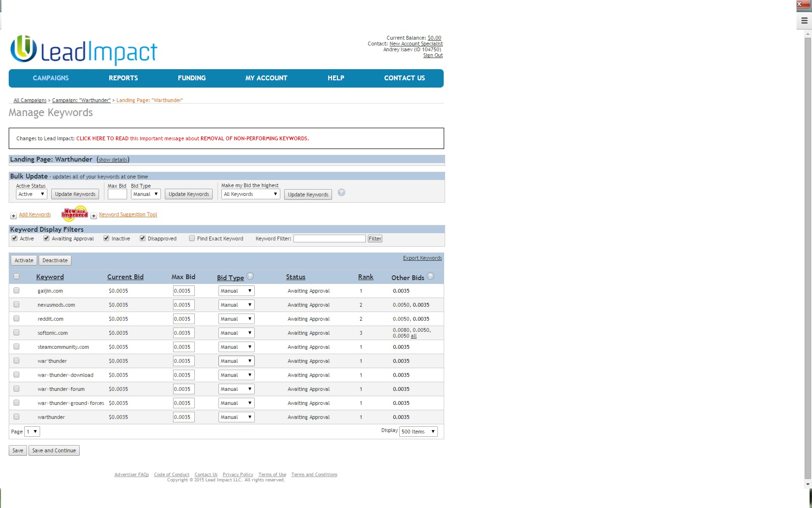
Task: Click the scrollbar down arrow
Action: (808, 484)
